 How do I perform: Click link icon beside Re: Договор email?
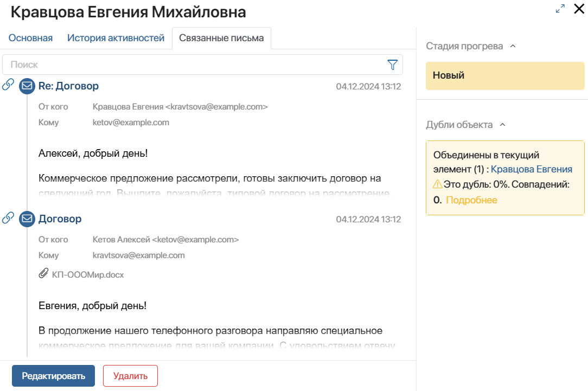coord(8,85)
